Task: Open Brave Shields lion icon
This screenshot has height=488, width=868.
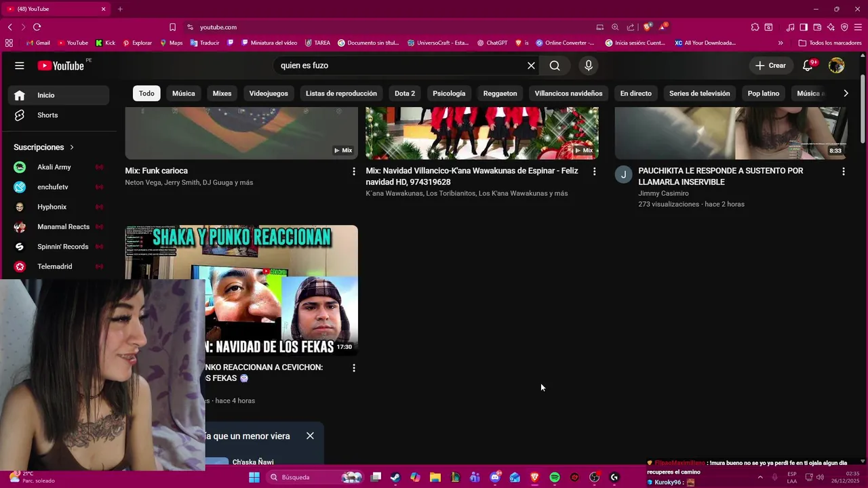Action: 648,27
